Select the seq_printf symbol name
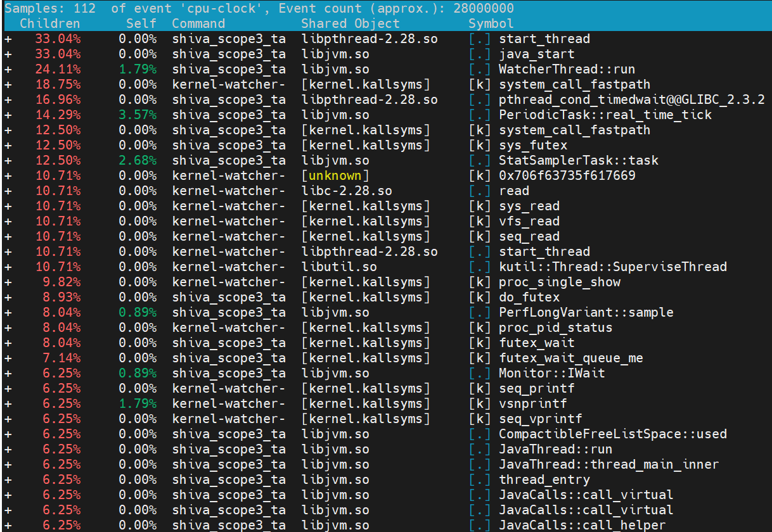The image size is (772, 532). click(537, 389)
